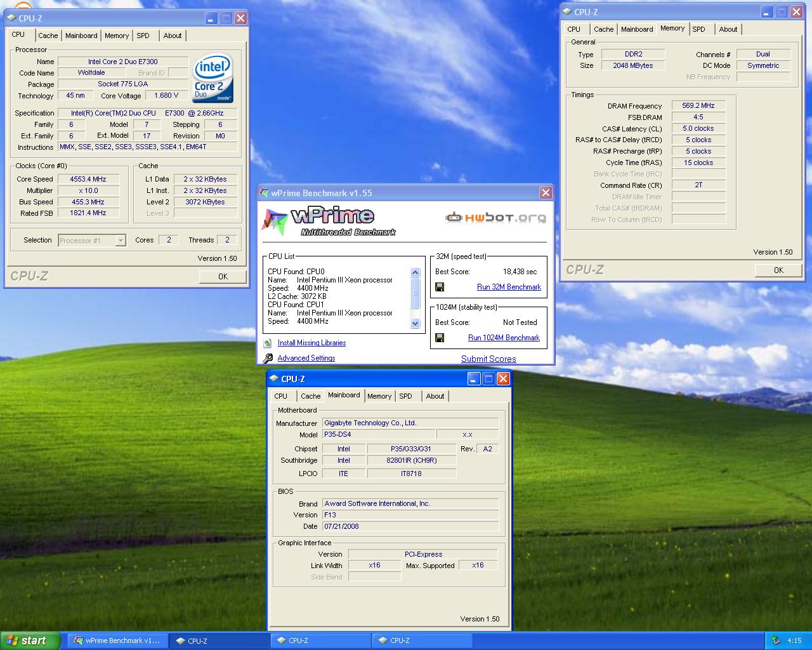The height and width of the screenshot is (650, 812).
Task: Click the CPU List scroll up arrow
Action: tap(416, 273)
